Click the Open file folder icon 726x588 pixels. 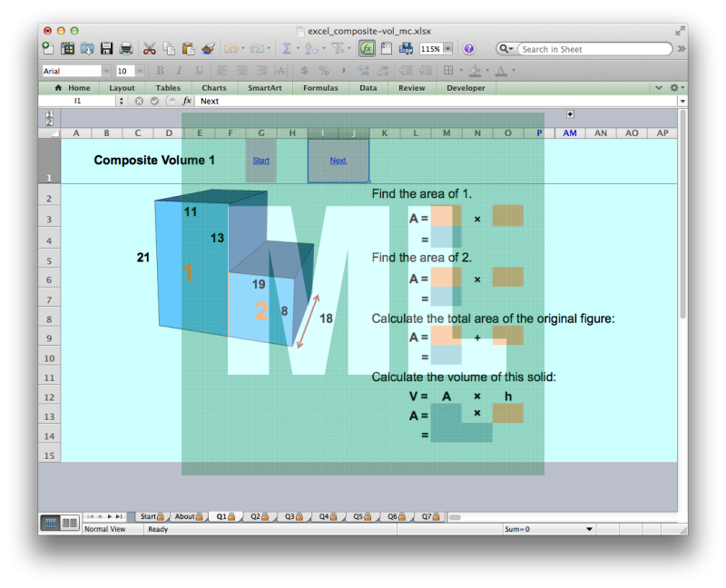(88, 49)
